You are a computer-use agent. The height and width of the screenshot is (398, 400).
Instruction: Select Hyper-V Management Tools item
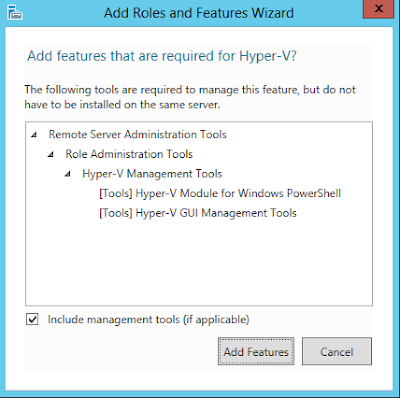click(152, 174)
